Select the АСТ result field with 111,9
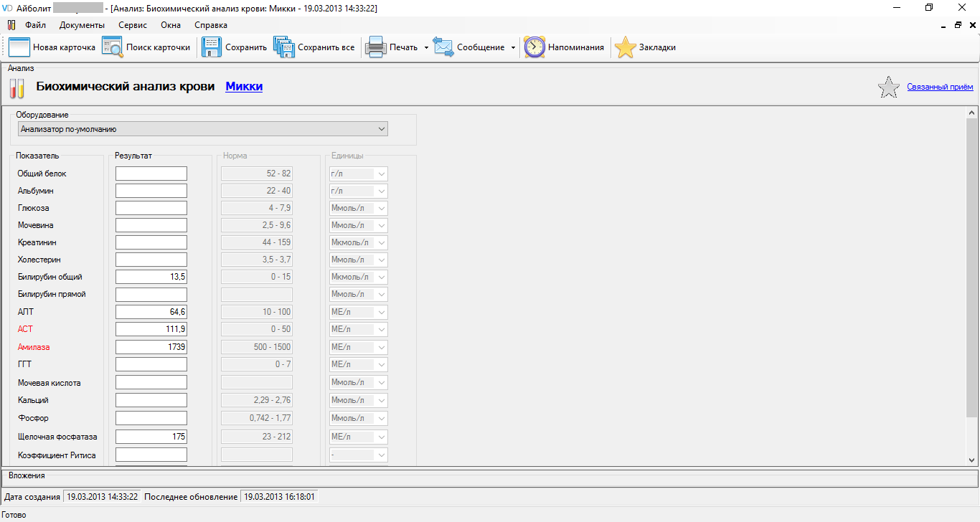 (x=151, y=329)
